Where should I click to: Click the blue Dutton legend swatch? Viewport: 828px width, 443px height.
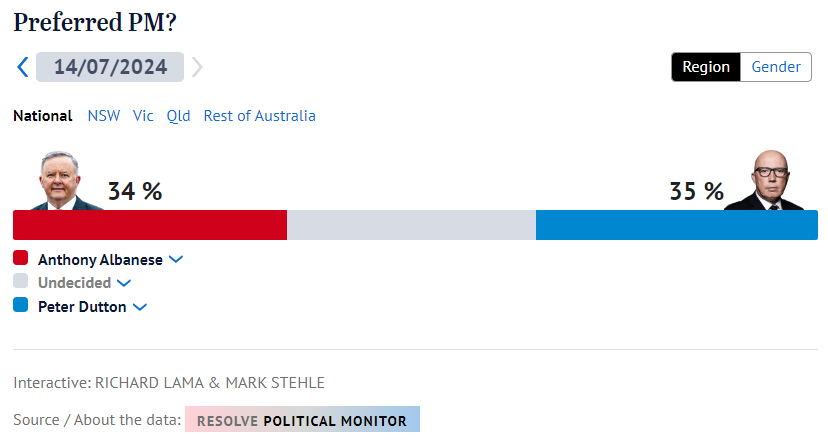(21, 306)
